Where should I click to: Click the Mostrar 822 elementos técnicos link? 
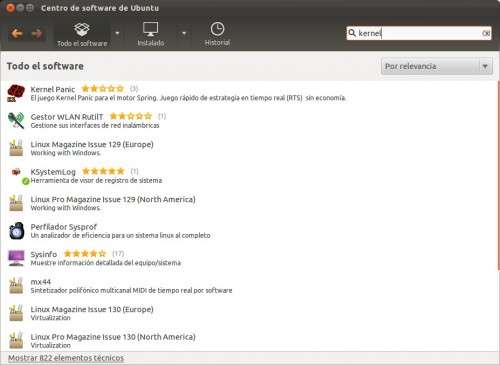point(66,358)
